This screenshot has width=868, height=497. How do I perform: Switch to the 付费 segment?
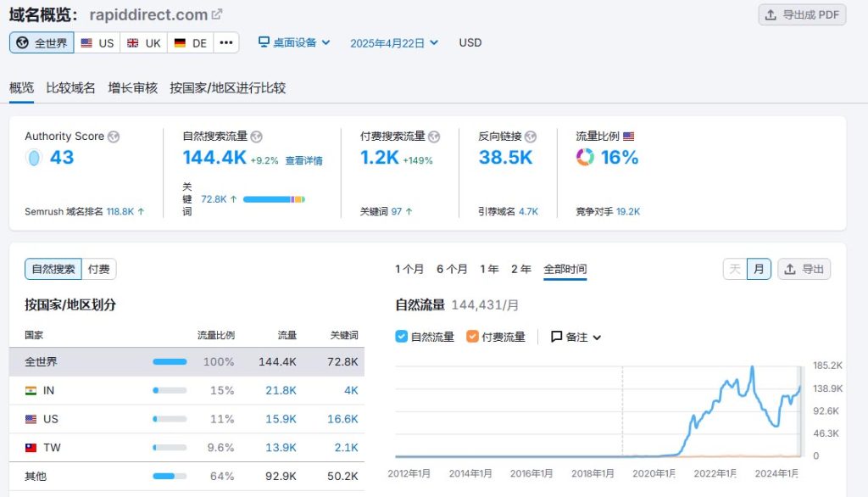(x=98, y=269)
